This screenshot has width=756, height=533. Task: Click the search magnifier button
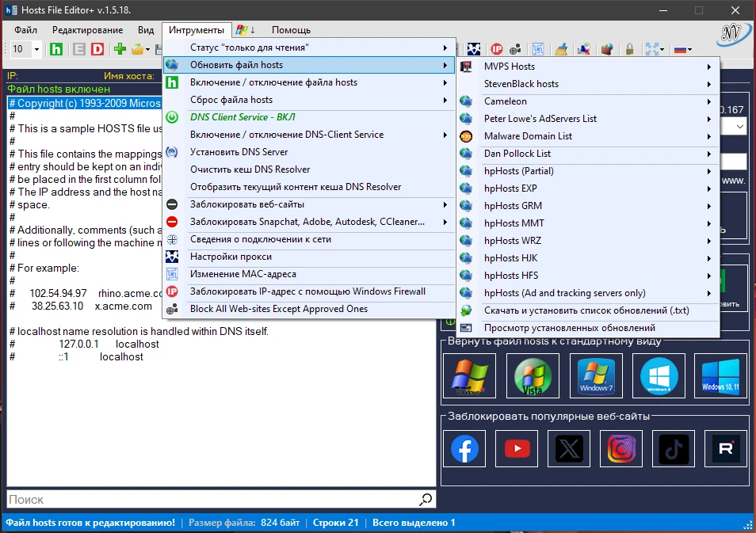(x=426, y=499)
